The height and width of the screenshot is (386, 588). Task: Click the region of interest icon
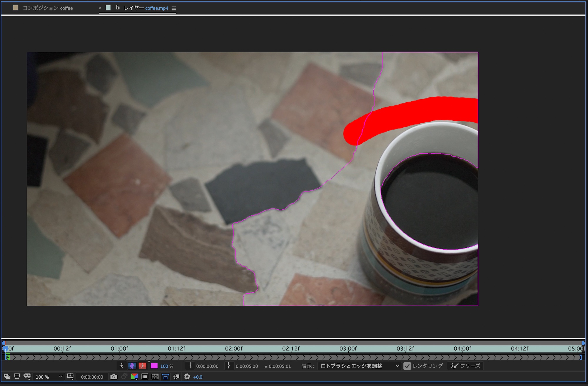[145, 377]
